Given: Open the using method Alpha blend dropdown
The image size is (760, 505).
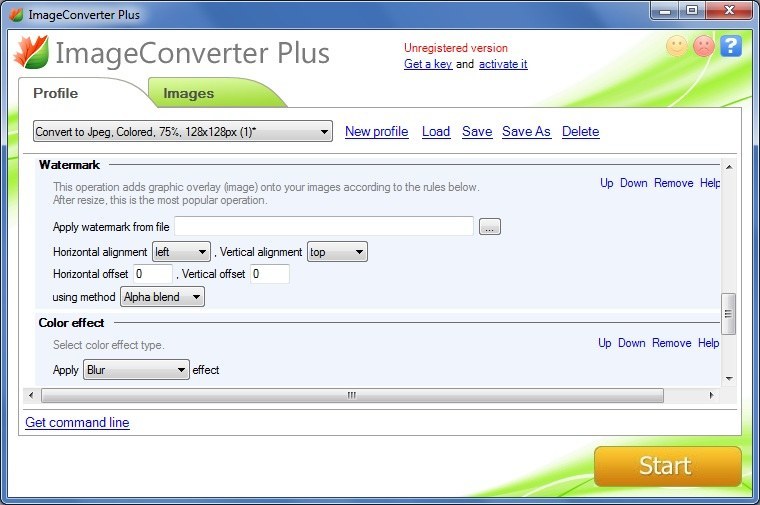Looking at the screenshot, I should [x=162, y=297].
